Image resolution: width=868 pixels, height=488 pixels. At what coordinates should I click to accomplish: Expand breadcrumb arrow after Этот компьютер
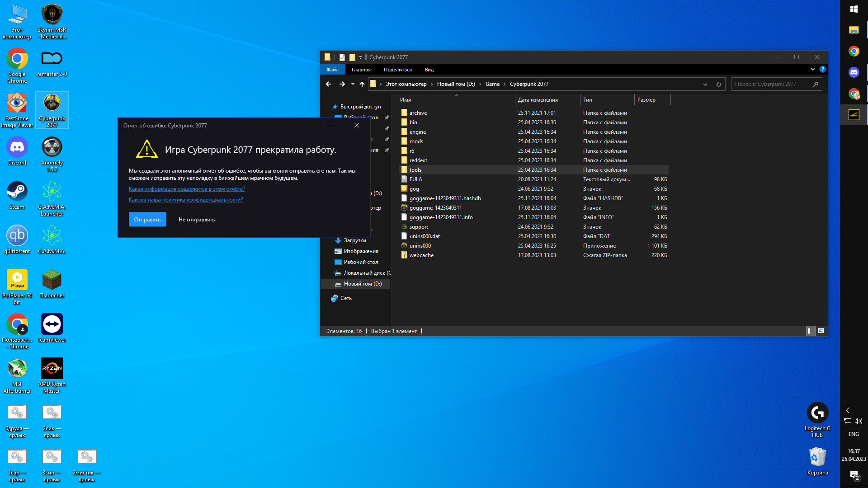(x=432, y=84)
